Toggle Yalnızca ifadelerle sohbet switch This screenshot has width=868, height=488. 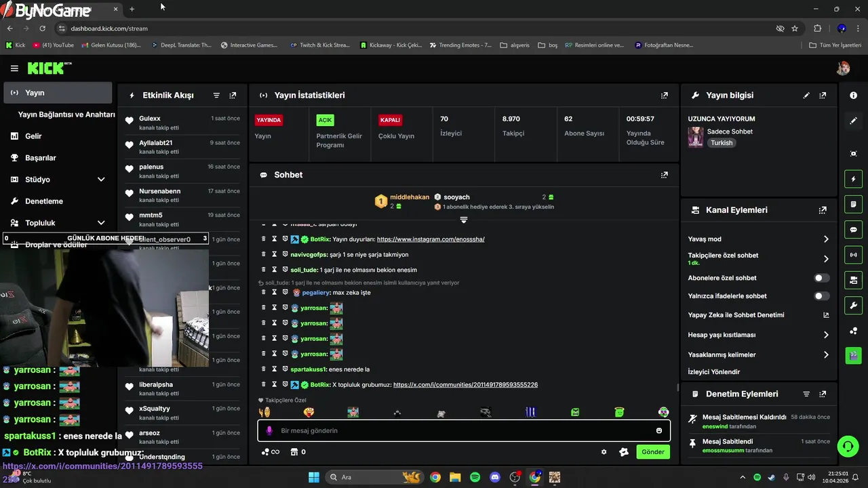coord(821,296)
